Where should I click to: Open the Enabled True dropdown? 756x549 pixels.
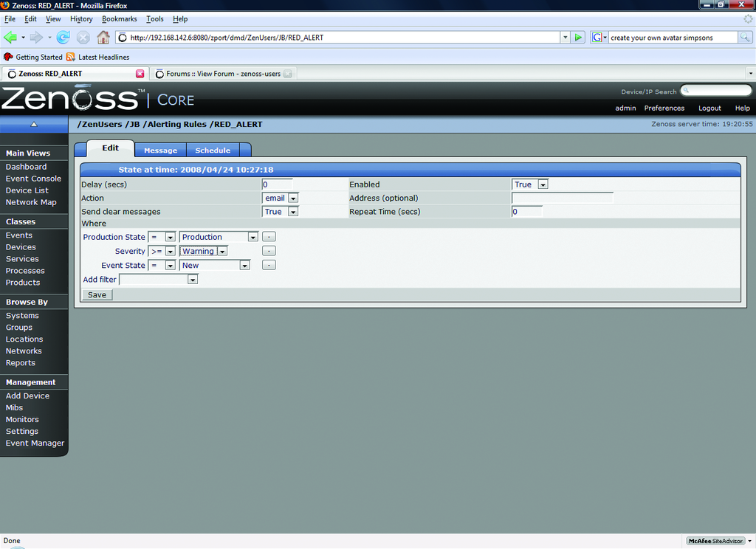click(x=543, y=184)
